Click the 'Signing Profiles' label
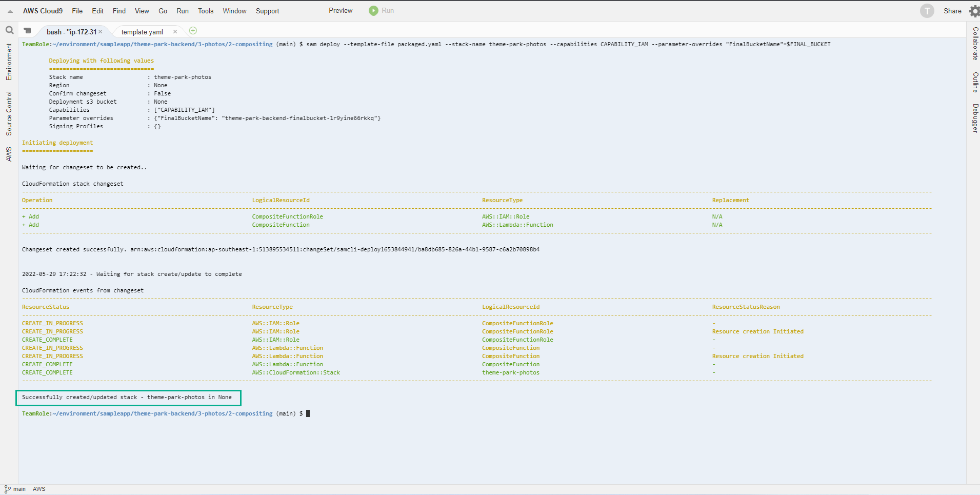The width and height of the screenshot is (980, 495). (x=76, y=126)
